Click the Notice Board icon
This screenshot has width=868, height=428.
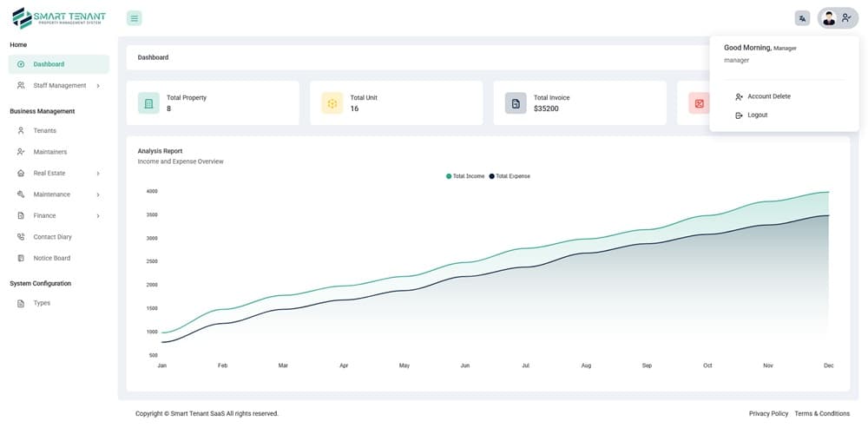coord(21,258)
